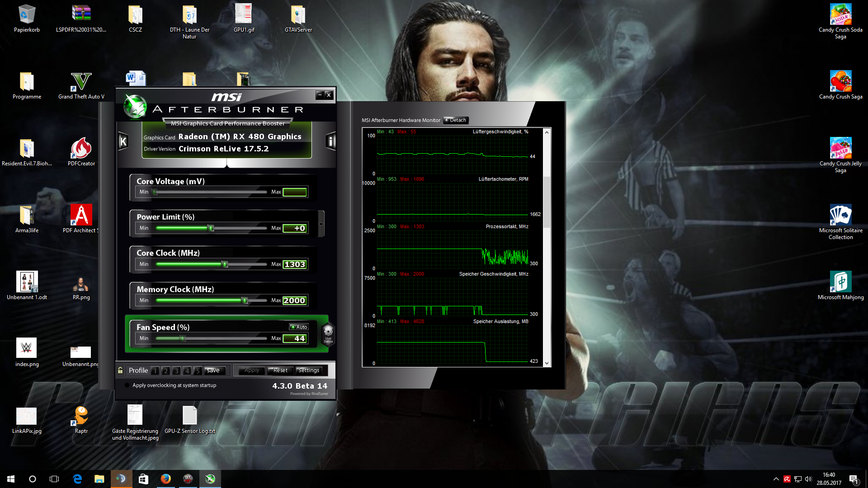
Task: Click the Reset button
Action: [x=280, y=371]
